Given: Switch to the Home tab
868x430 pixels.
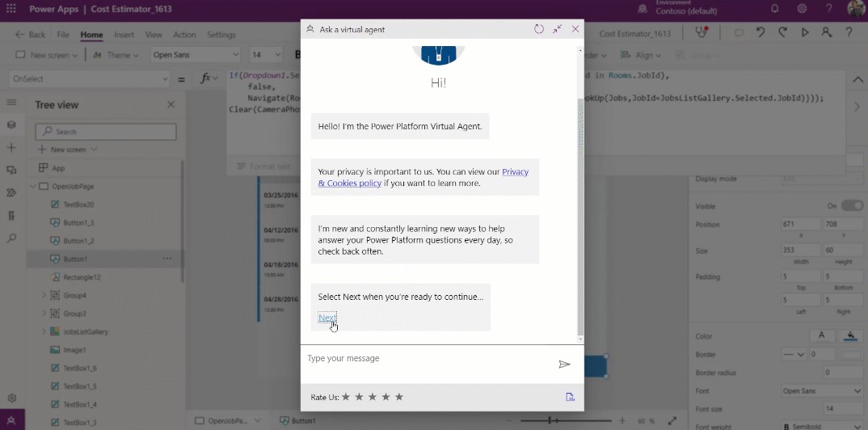Looking at the screenshot, I should tap(91, 34).
